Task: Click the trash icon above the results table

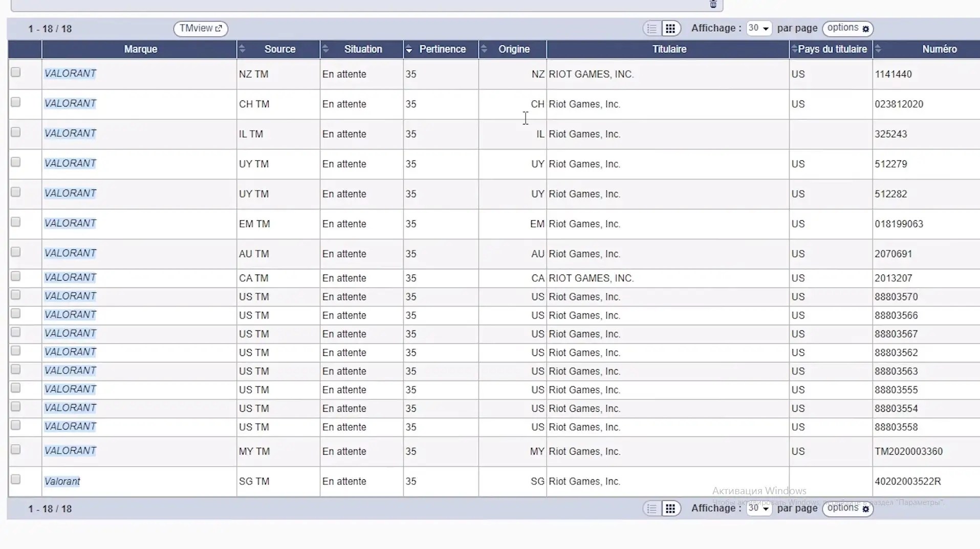Action: point(713,5)
